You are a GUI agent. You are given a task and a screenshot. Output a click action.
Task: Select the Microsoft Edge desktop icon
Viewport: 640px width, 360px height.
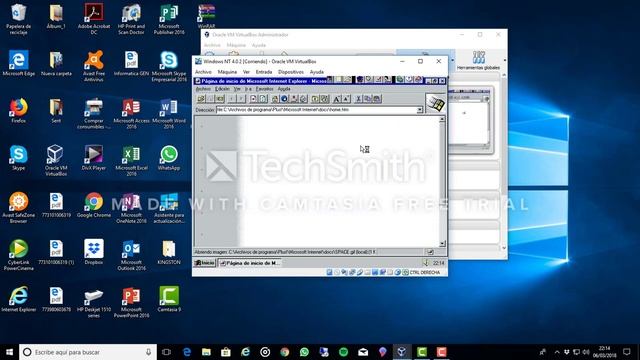(18, 63)
